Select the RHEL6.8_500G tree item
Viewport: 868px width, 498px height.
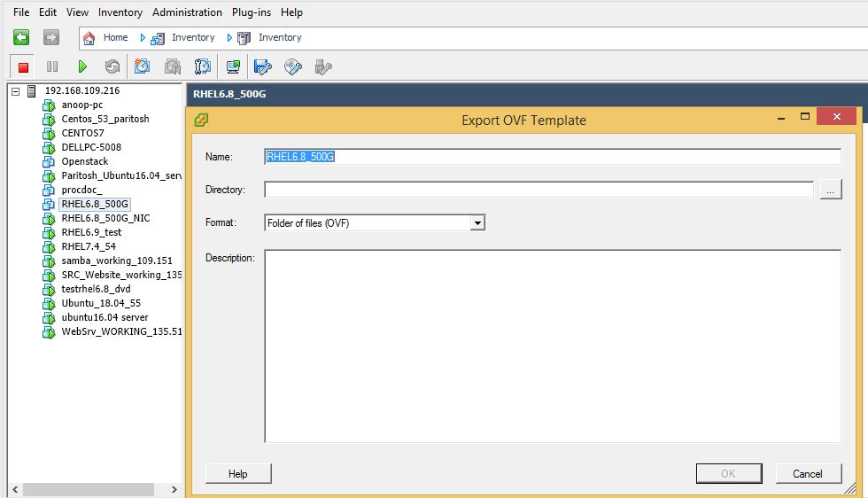tap(95, 205)
